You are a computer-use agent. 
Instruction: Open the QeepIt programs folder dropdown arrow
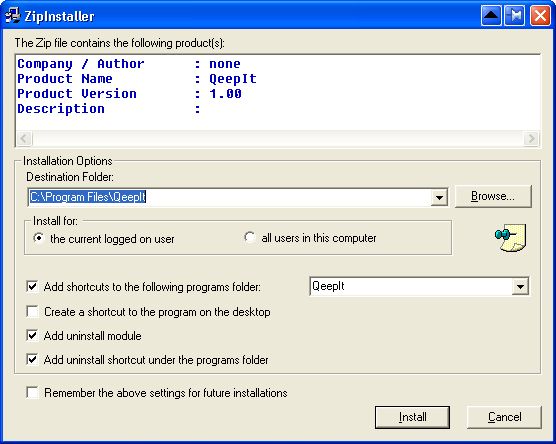(520, 287)
